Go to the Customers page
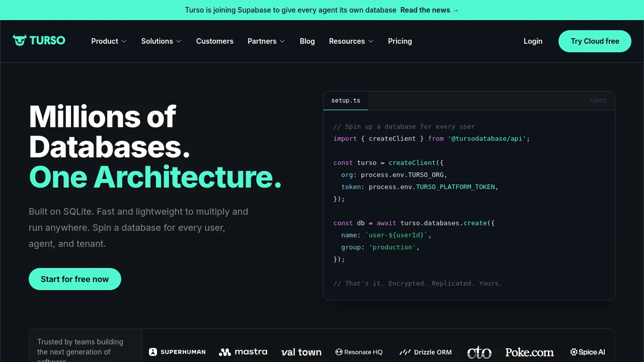This screenshot has width=644, height=362. [215, 41]
